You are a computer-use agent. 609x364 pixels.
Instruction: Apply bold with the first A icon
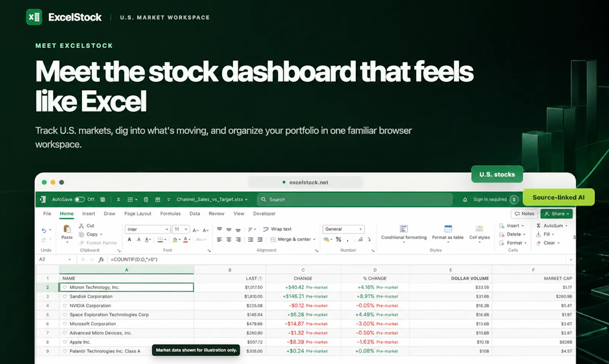coord(129,239)
